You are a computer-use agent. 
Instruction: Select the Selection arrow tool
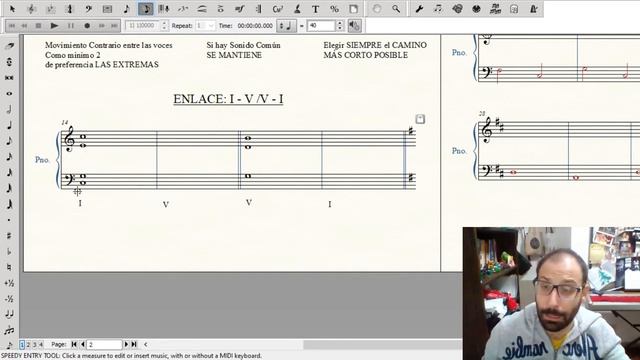(12, 9)
